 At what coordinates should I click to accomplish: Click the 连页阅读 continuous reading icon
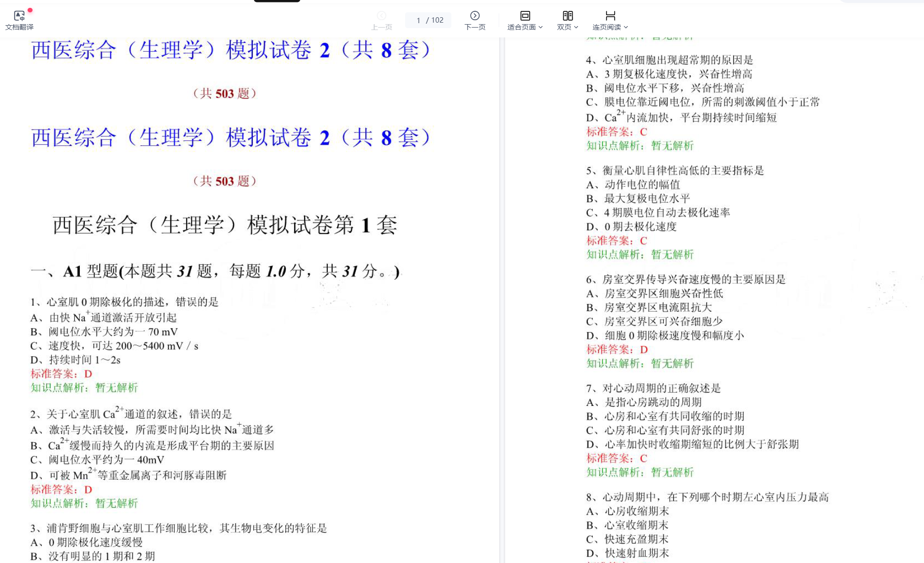pyautogui.click(x=610, y=16)
